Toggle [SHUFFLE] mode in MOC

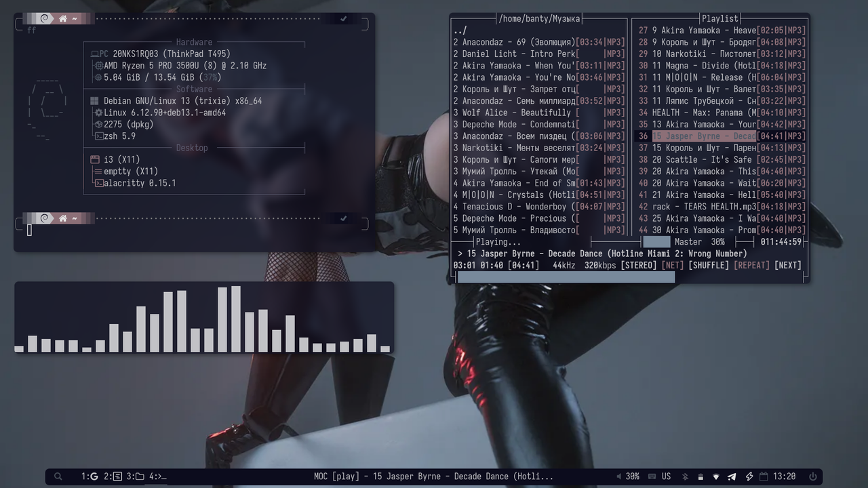point(709,265)
